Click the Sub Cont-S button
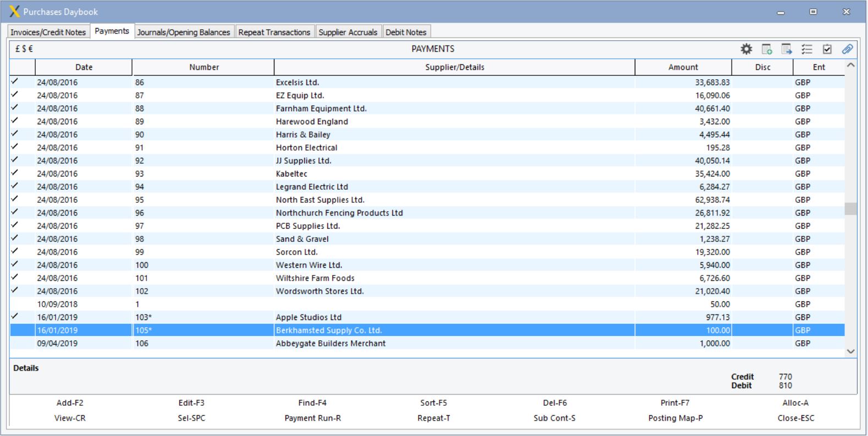 click(554, 418)
